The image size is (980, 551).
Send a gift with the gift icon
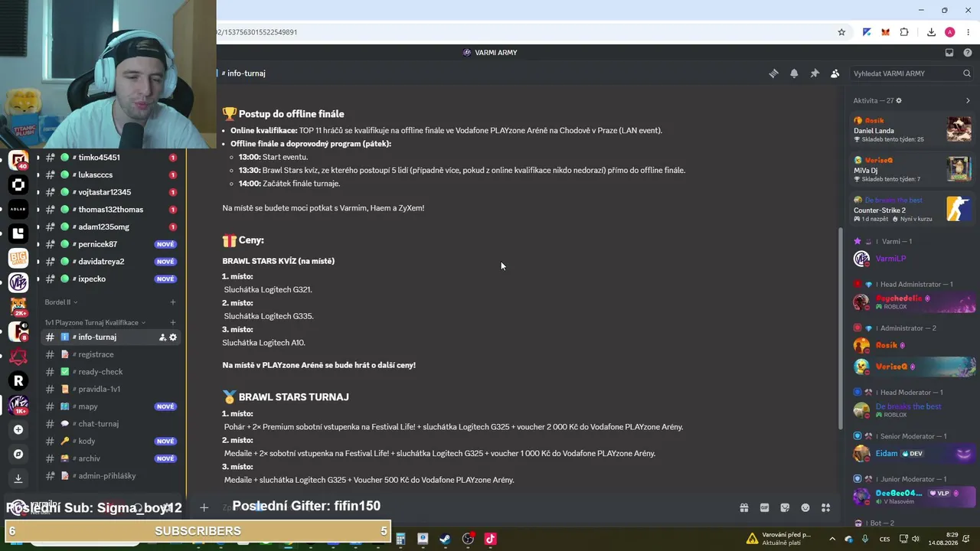point(743,507)
